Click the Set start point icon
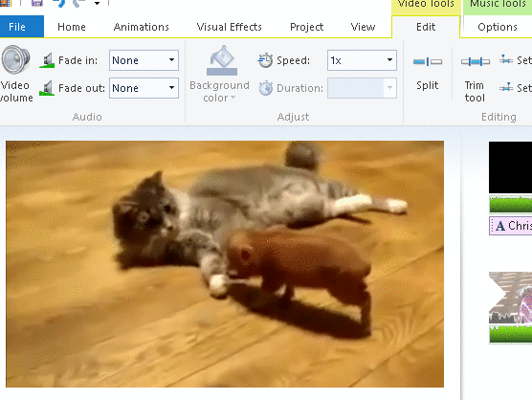532x400 pixels. click(x=506, y=59)
